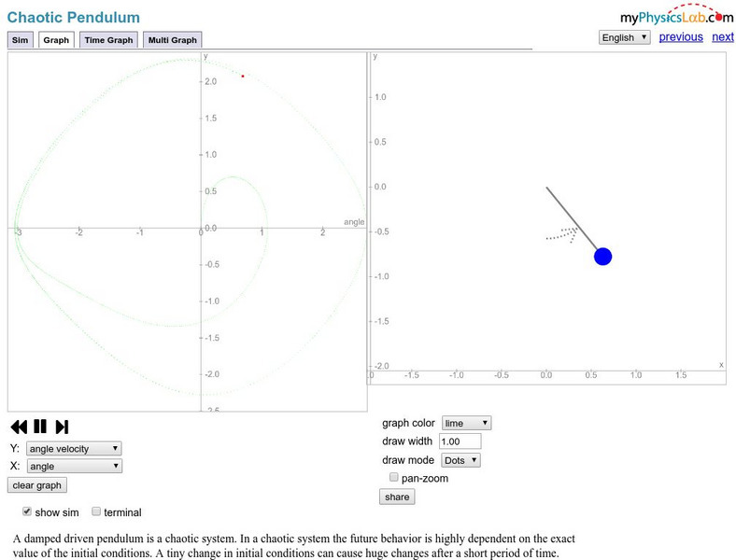Click the -1.5 tick on simulation x-axis
Image resolution: width=736 pixels, height=560 pixels.
click(x=412, y=375)
